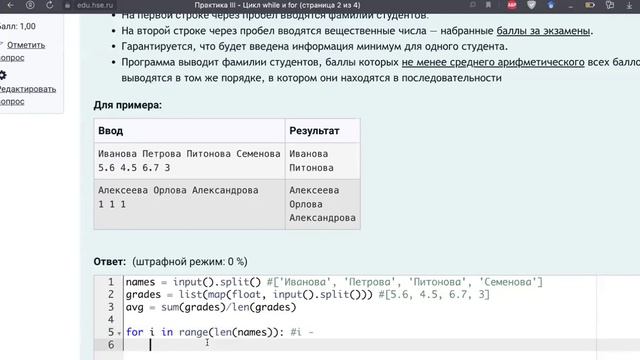Open the extensions puzzle icon
640x360 pixels.
(x=610, y=5)
